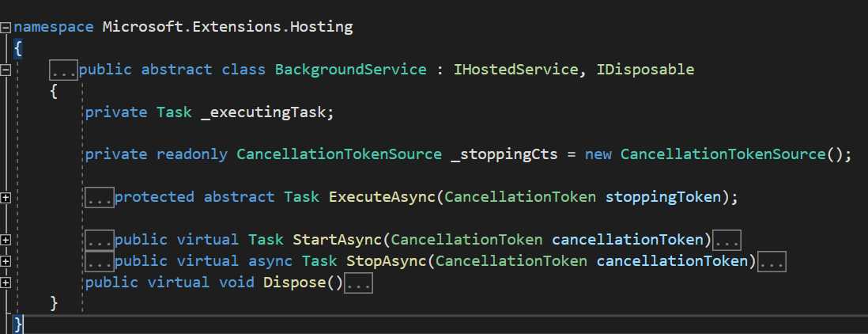Expand the Dispose method body

[x=6, y=283]
